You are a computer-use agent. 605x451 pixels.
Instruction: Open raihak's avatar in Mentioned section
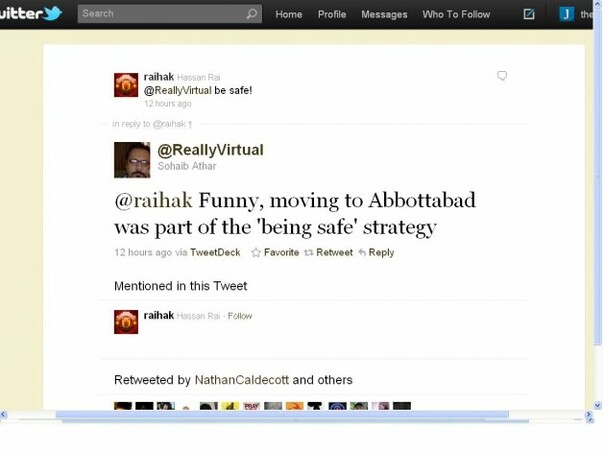click(126, 322)
